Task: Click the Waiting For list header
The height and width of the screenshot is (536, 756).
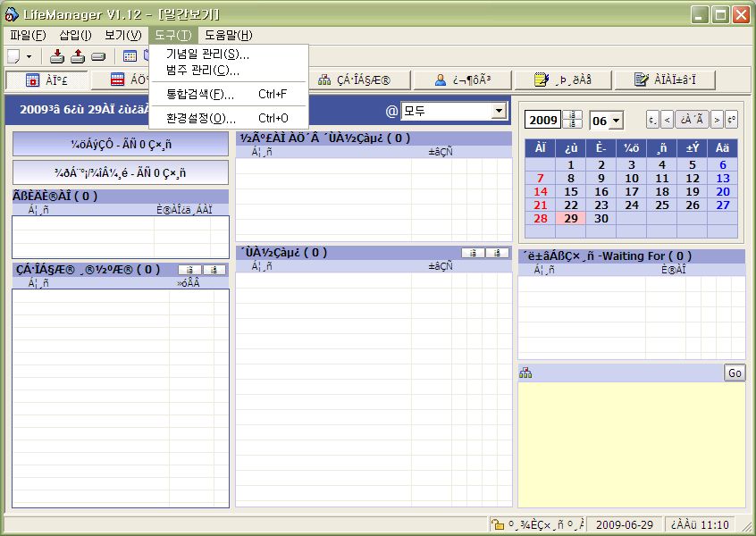Action: point(632,256)
